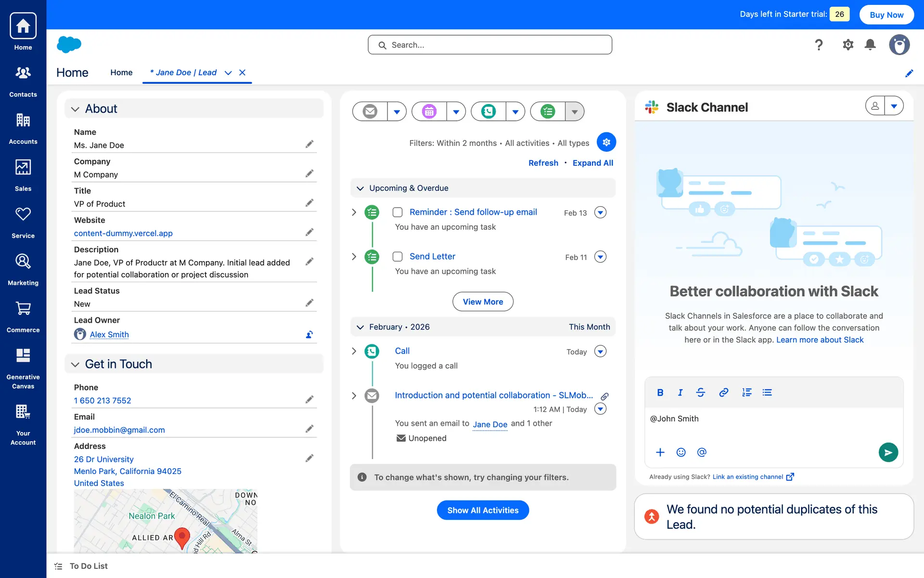
Task: Click the change lead owner icon
Action: pos(309,334)
